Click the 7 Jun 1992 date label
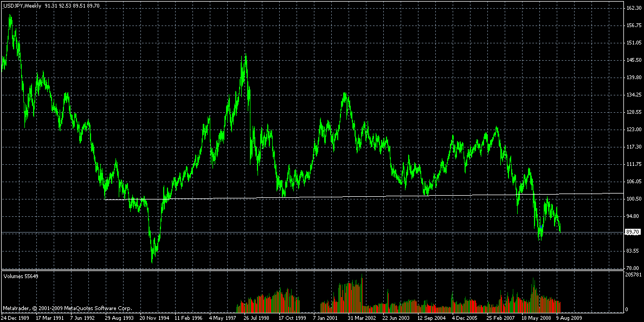This screenshot has height=322, width=644. click(83, 318)
